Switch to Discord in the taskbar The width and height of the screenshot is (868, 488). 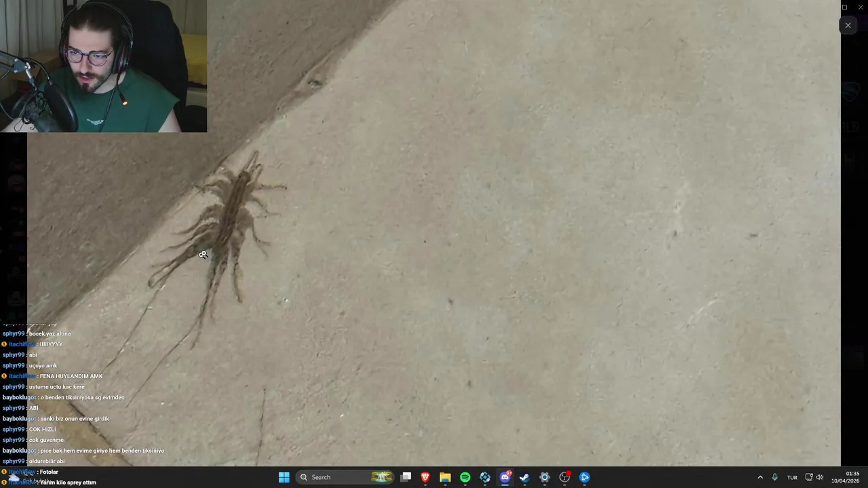coord(505,477)
